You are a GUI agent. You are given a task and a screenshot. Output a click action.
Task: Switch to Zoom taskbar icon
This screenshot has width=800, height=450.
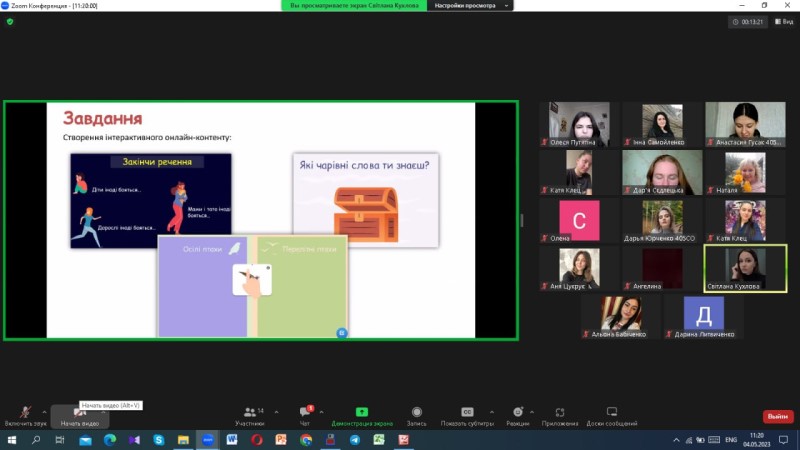pos(208,440)
